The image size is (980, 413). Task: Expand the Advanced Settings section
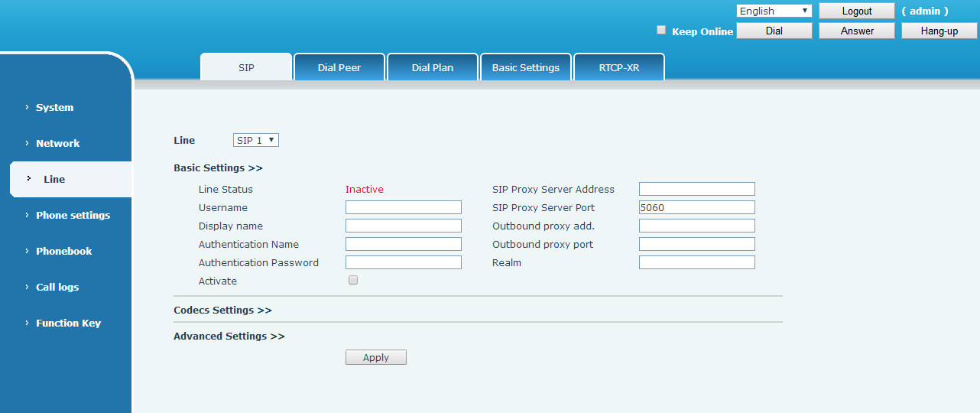tap(229, 337)
